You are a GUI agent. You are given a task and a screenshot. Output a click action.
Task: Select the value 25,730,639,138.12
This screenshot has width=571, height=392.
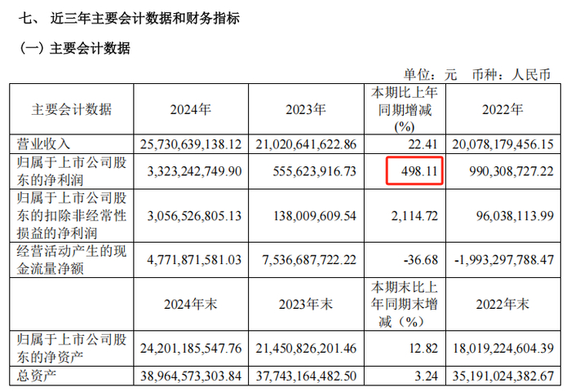point(191,144)
